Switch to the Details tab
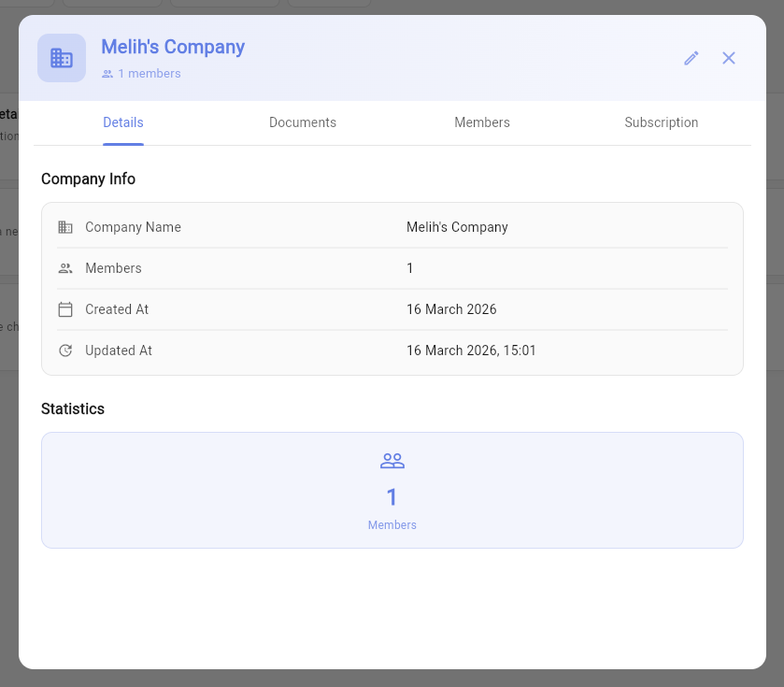Image resolution: width=784 pixels, height=687 pixels. 123,122
